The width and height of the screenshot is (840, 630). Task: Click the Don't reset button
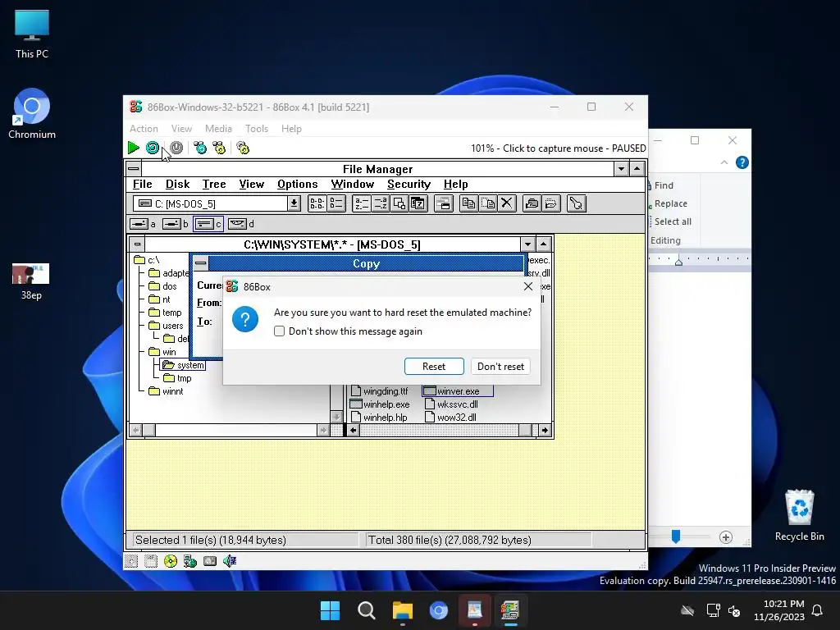point(500,367)
